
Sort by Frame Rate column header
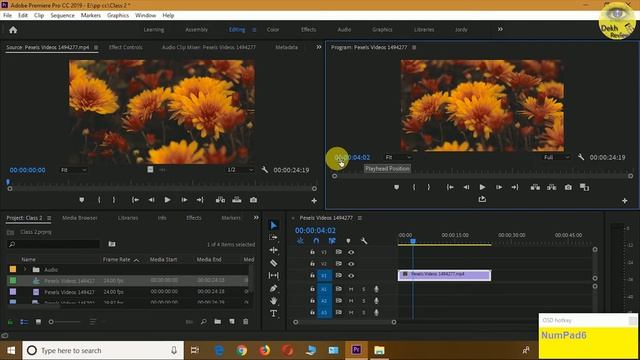point(117,260)
